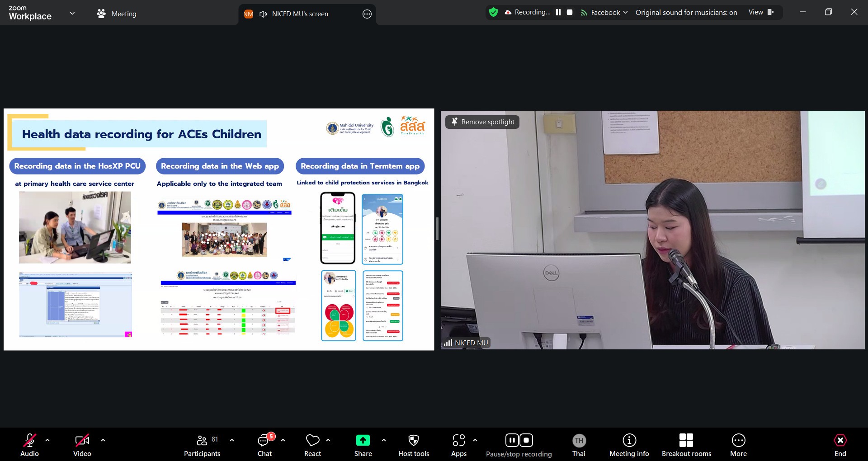
Task: Click Remove spotlight on the video
Action: pyautogui.click(x=482, y=122)
